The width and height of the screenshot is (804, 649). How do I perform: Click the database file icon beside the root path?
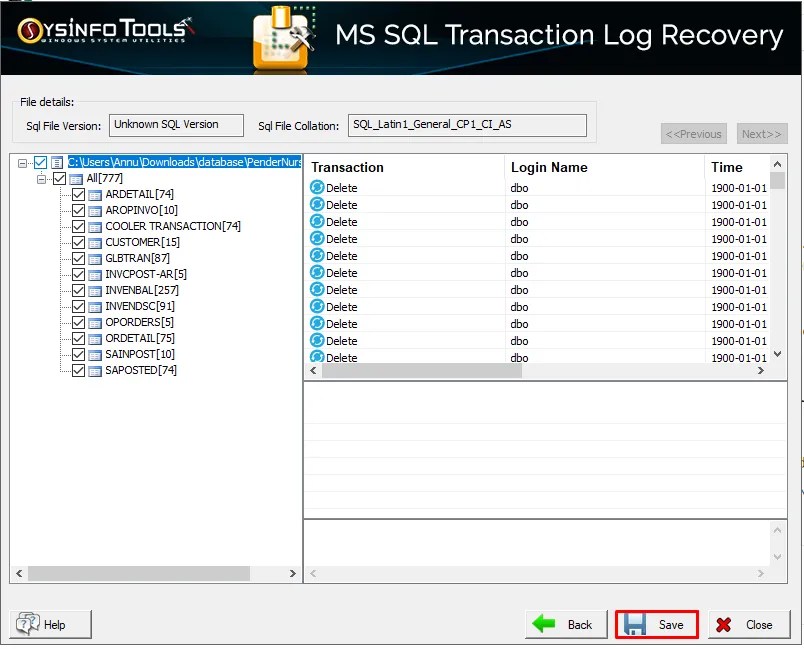pyautogui.click(x=57, y=162)
